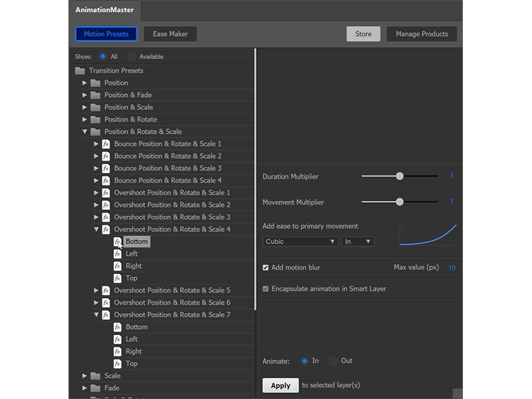Open the Store
The width and height of the screenshot is (532, 399).
363,34
